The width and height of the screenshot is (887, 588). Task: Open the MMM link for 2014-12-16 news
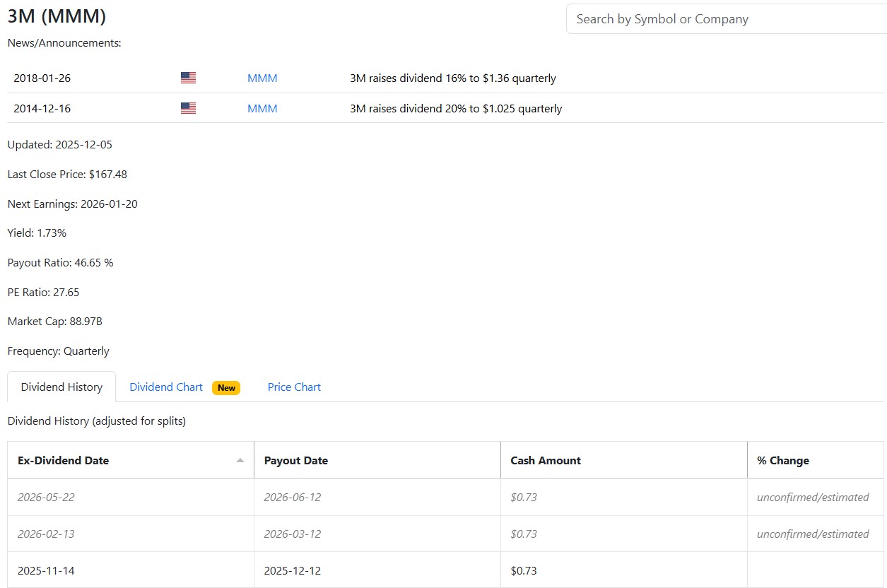[262, 109]
